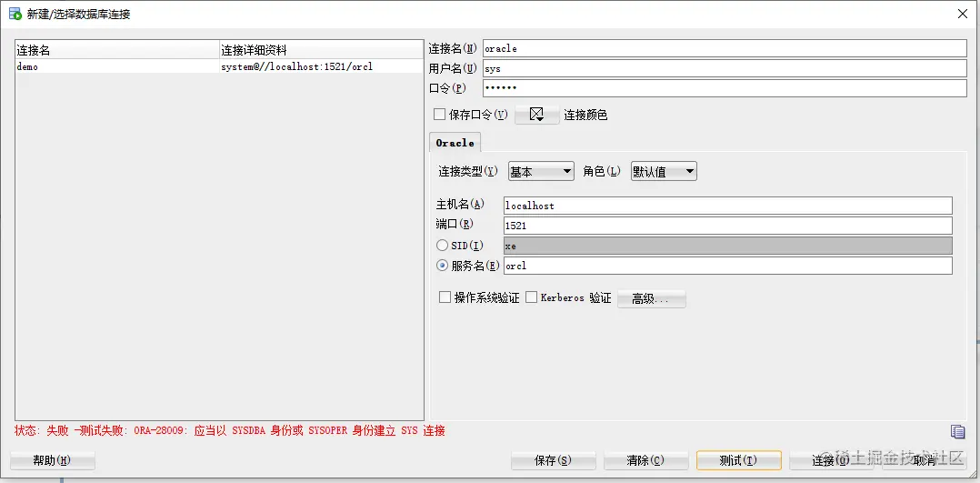Click the Cancel button

coord(924,460)
